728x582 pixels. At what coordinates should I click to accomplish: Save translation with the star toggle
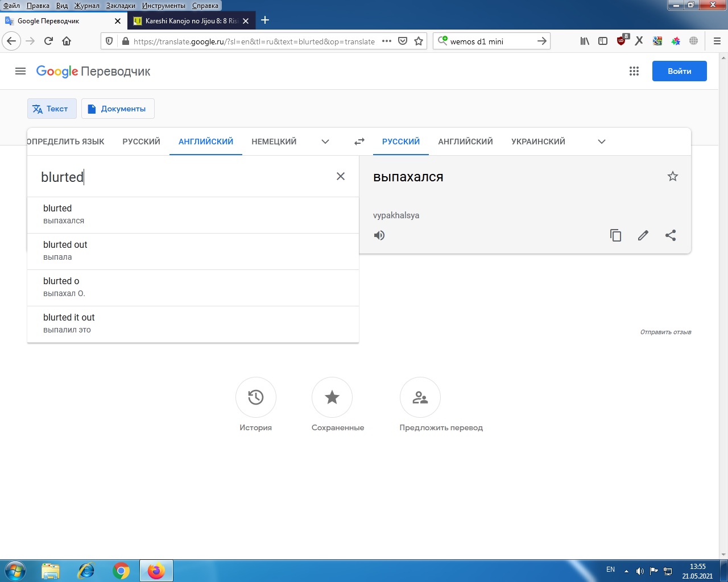click(x=673, y=176)
